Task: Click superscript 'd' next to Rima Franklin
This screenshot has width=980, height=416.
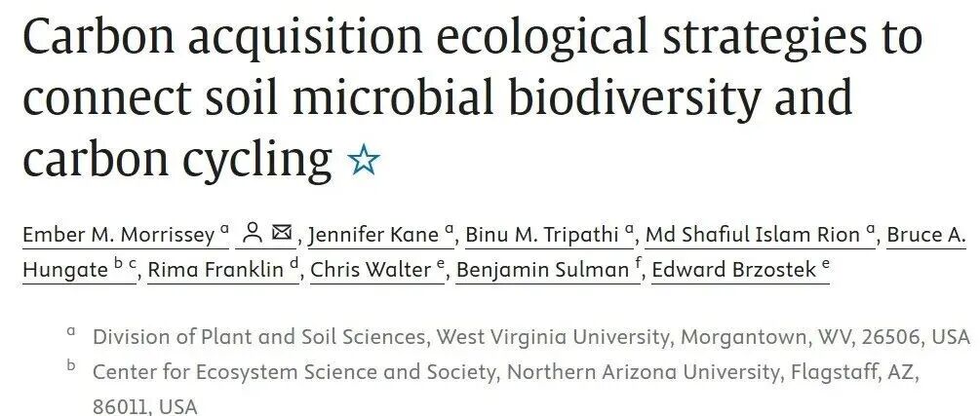Action: [294, 263]
